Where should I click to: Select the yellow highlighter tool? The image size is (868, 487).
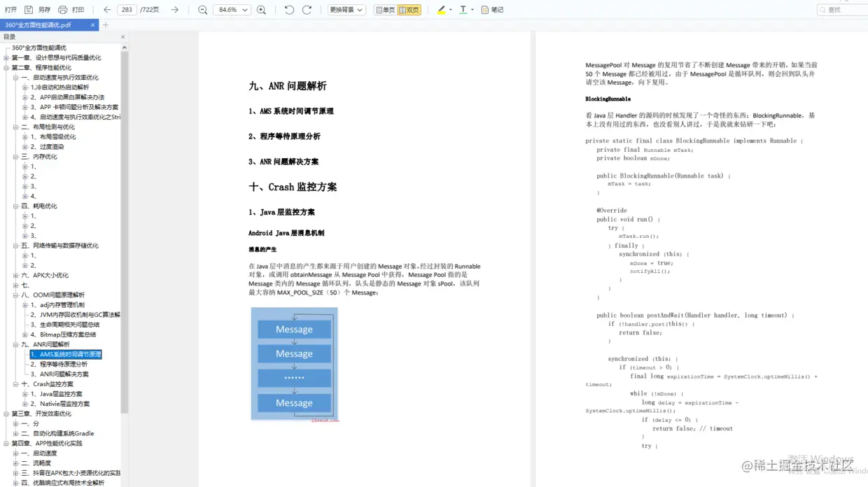coord(441,10)
